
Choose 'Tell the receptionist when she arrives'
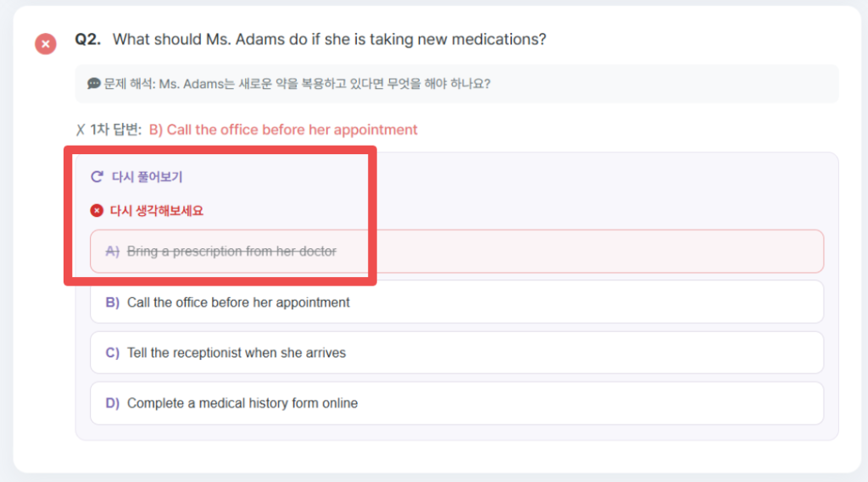(x=456, y=352)
